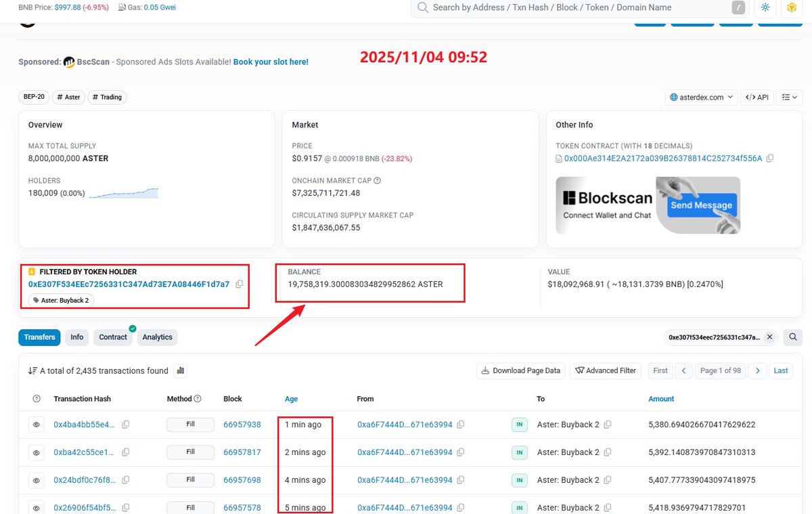812x514 pixels.
Task: Copy To address in block 66957938 row
Action: 608,425
